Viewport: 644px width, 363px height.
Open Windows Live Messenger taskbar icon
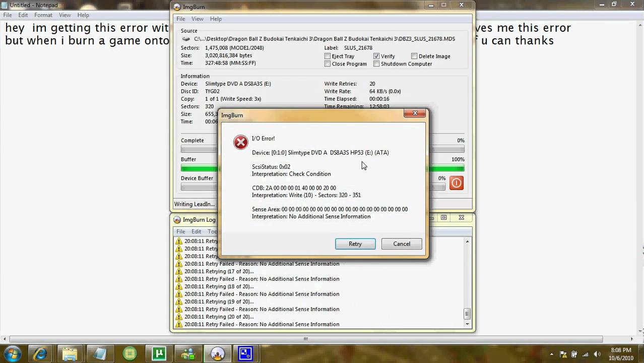[188, 353]
